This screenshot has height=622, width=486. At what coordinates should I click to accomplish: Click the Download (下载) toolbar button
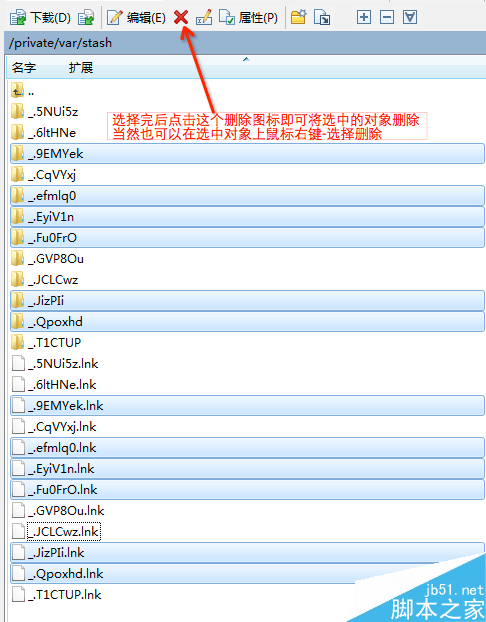(x=40, y=18)
